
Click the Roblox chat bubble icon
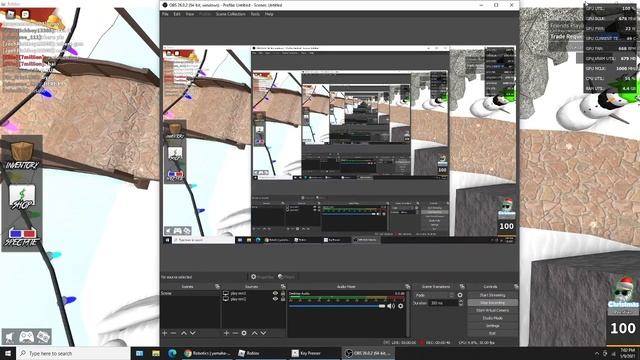pos(25,15)
